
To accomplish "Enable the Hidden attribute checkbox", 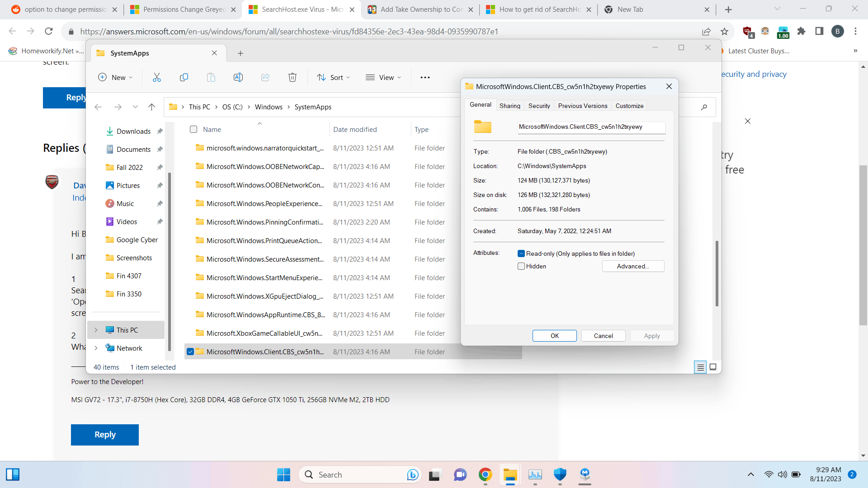I will (x=521, y=266).
